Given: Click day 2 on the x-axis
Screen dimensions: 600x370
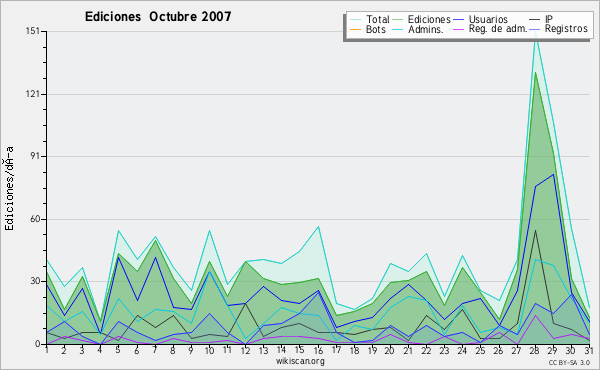Looking at the screenshot, I should (64, 350).
